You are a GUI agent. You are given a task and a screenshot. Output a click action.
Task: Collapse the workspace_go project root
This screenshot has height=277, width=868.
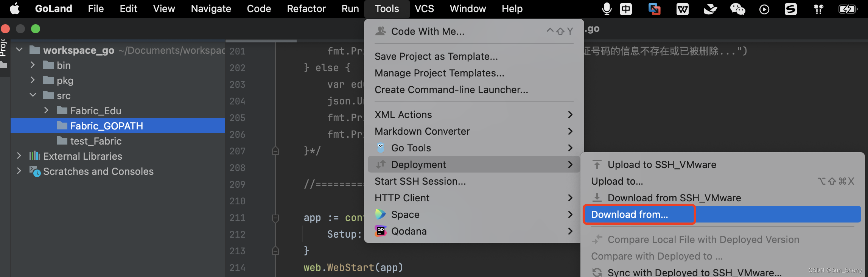tap(19, 50)
